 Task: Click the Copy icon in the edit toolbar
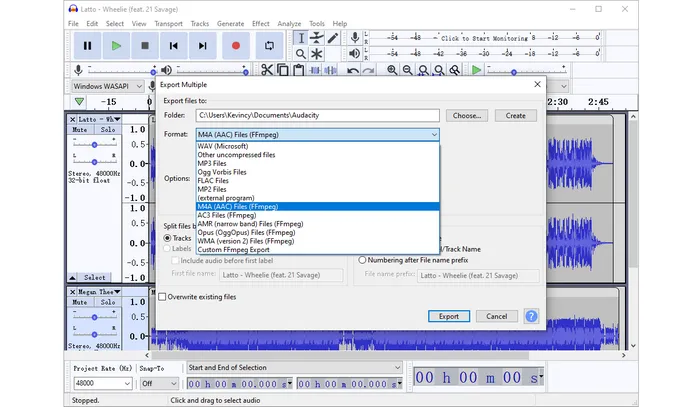[x=283, y=70]
